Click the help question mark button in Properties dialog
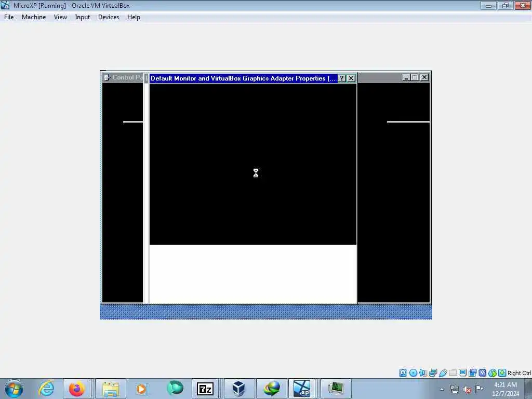532x399 pixels. (342, 78)
